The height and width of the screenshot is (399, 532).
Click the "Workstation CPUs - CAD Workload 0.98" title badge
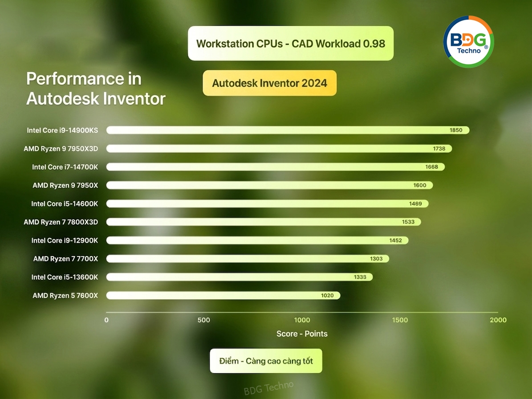click(x=291, y=44)
